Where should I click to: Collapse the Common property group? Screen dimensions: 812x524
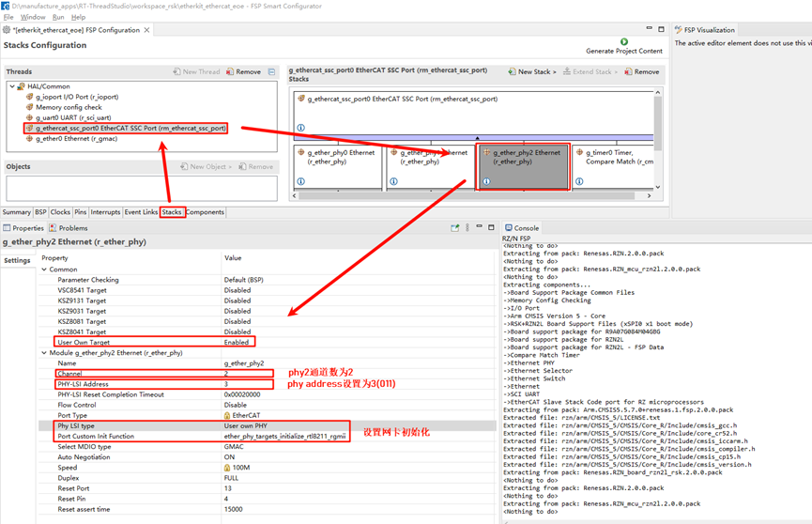[x=44, y=270]
